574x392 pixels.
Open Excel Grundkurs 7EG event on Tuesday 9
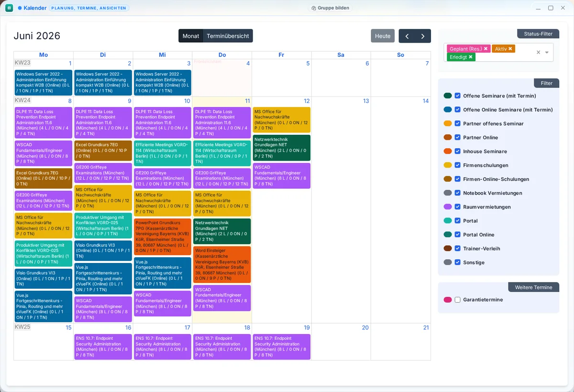pyautogui.click(x=103, y=151)
